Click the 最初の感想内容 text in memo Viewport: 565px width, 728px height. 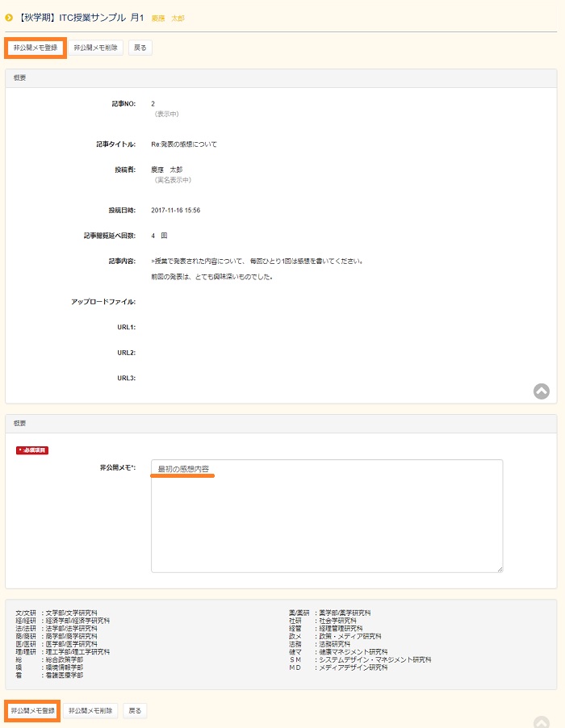pos(183,469)
